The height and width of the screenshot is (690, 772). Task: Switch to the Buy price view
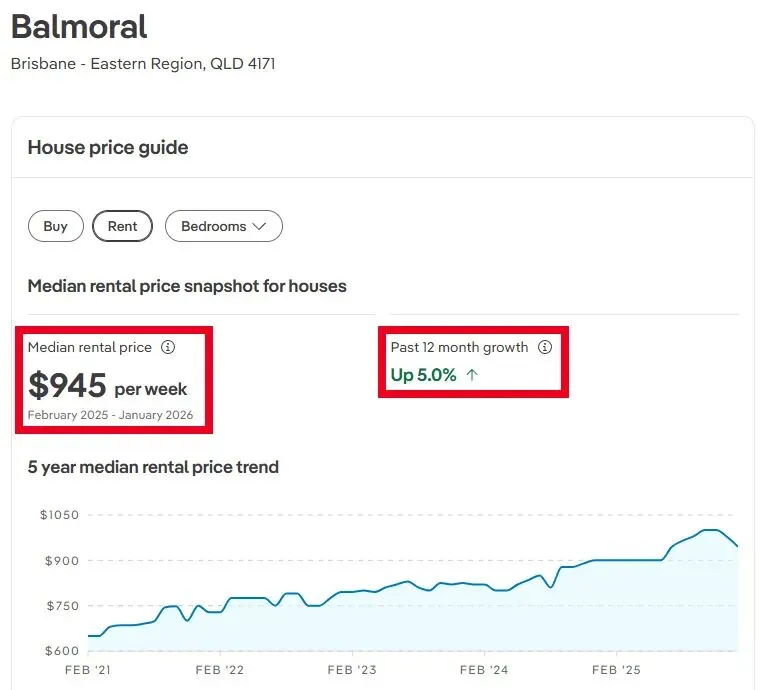56,226
